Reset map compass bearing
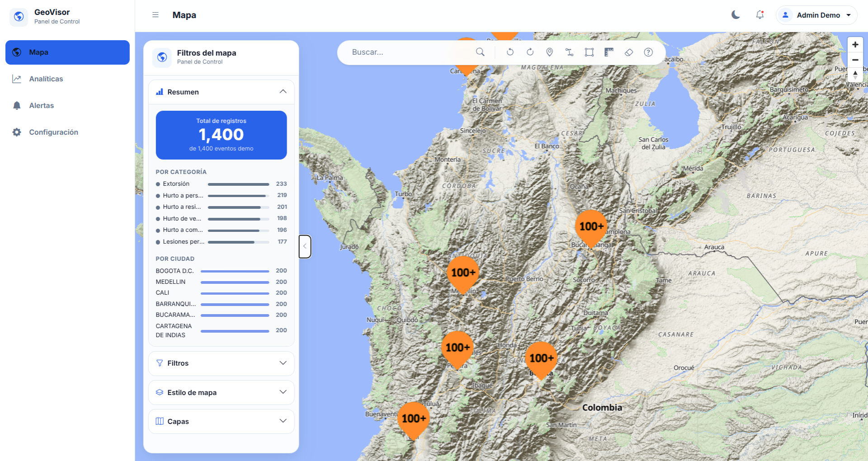The height and width of the screenshot is (461, 868). click(x=855, y=75)
